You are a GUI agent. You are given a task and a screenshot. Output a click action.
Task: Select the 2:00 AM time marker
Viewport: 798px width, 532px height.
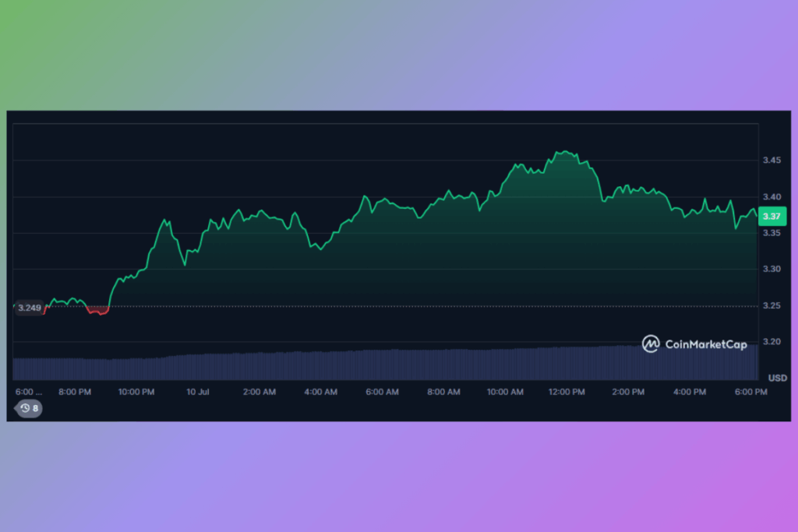[259, 392]
